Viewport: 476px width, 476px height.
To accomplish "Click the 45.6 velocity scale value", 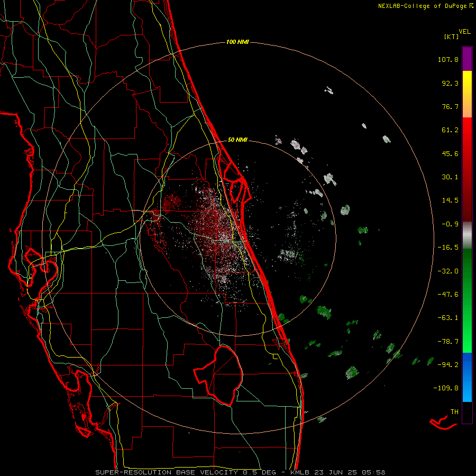I will click(450, 153).
